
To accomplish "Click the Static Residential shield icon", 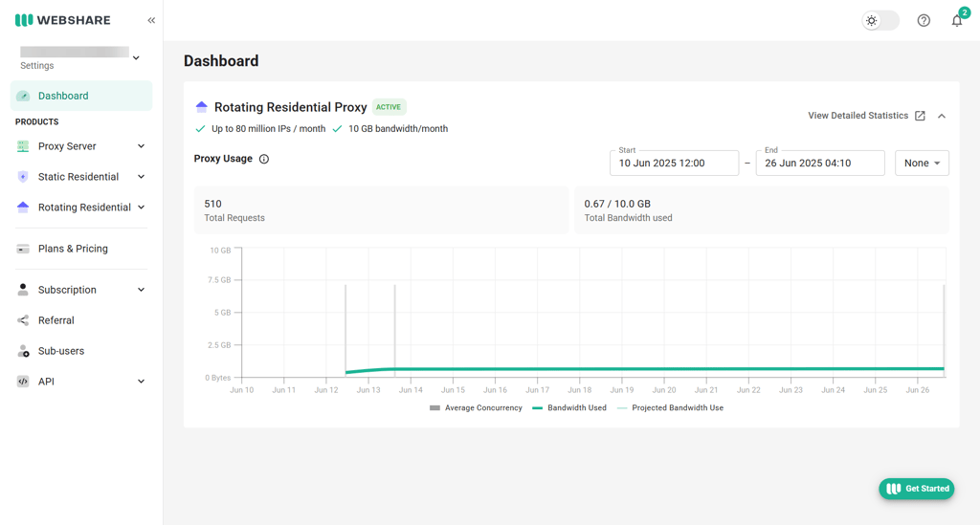I will click(x=23, y=177).
